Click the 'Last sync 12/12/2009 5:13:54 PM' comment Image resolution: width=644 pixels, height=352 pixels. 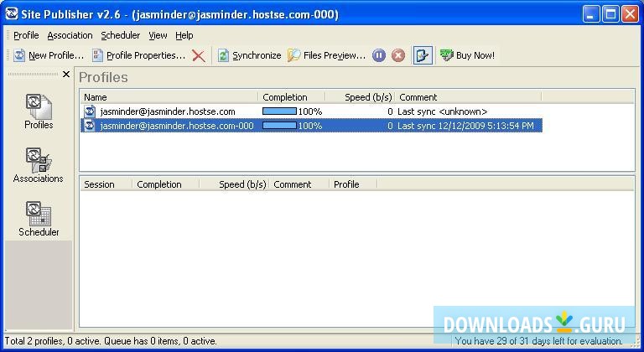[465, 126]
